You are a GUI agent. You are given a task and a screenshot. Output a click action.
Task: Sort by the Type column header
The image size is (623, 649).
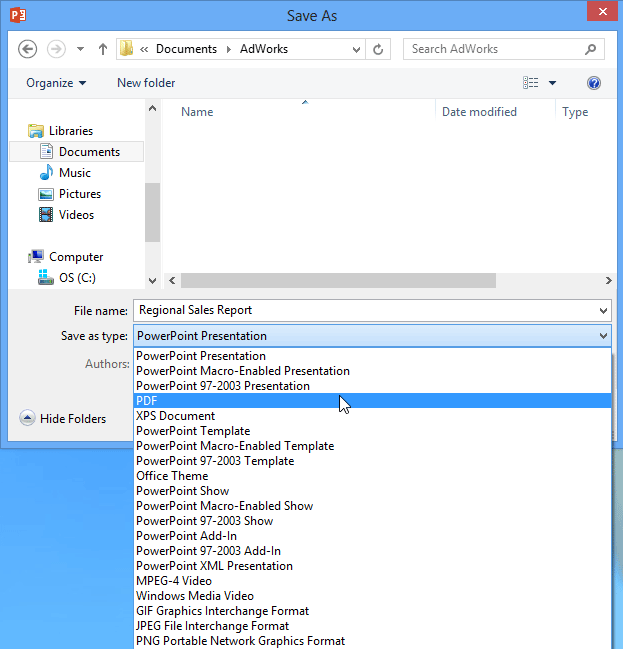(x=575, y=112)
